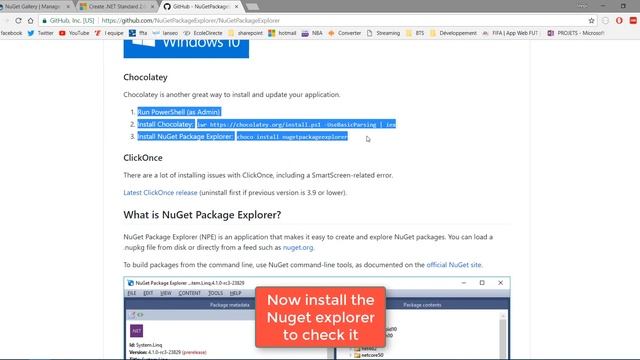The image size is (640, 360).
Task: Click the red extension icon far right
Action: 633,20
